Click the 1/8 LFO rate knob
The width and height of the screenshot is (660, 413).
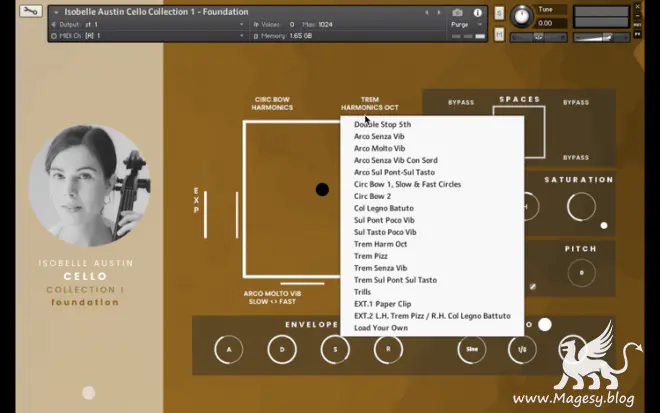click(x=522, y=349)
